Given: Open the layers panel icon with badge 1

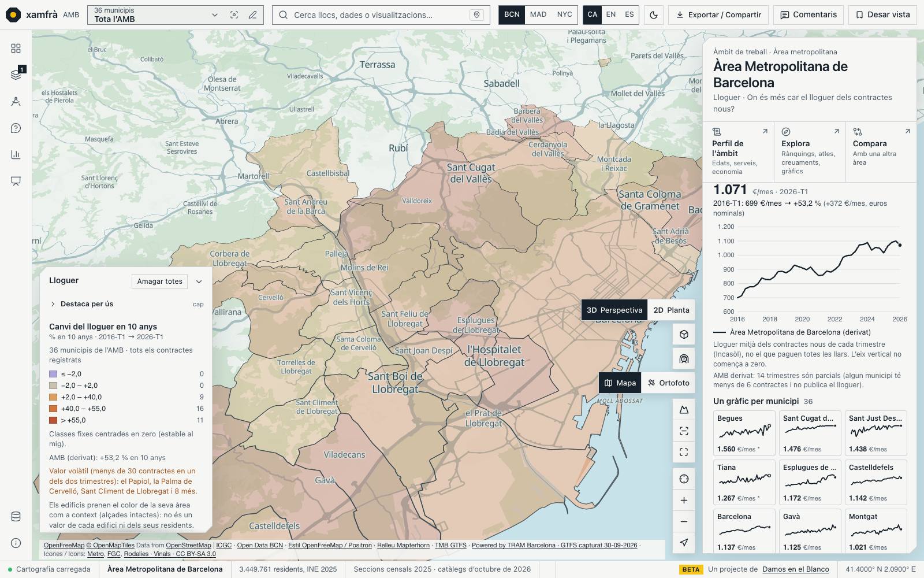Looking at the screenshot, I should [x=16, y=75].
